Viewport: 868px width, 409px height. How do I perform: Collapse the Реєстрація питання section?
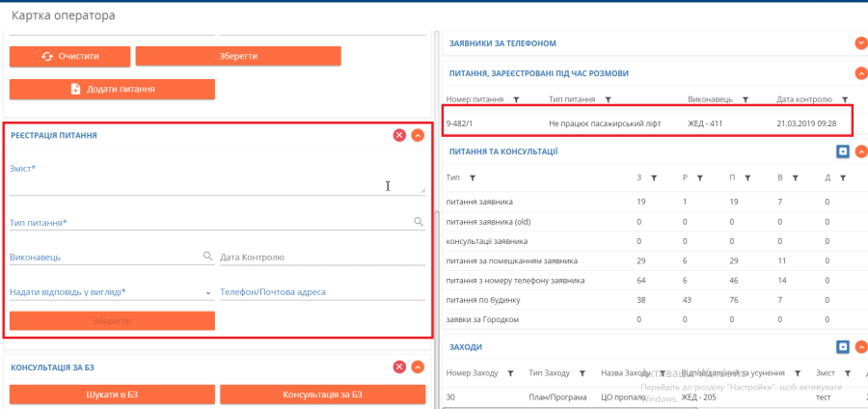click(x=418, y=136)
